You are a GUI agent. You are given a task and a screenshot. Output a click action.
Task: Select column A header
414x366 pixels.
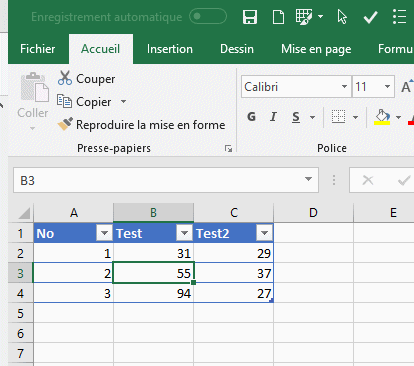[x=74, y=213]
